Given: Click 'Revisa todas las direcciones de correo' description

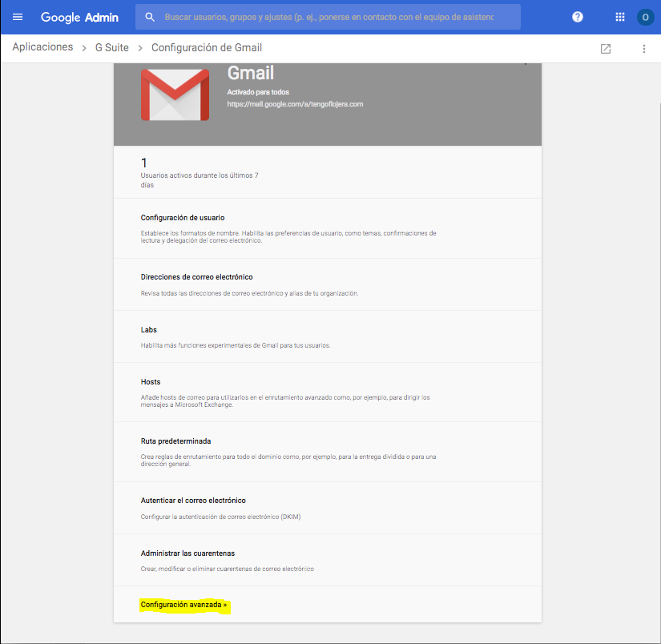Looking at the screenshot, I should tap(249, 293).
